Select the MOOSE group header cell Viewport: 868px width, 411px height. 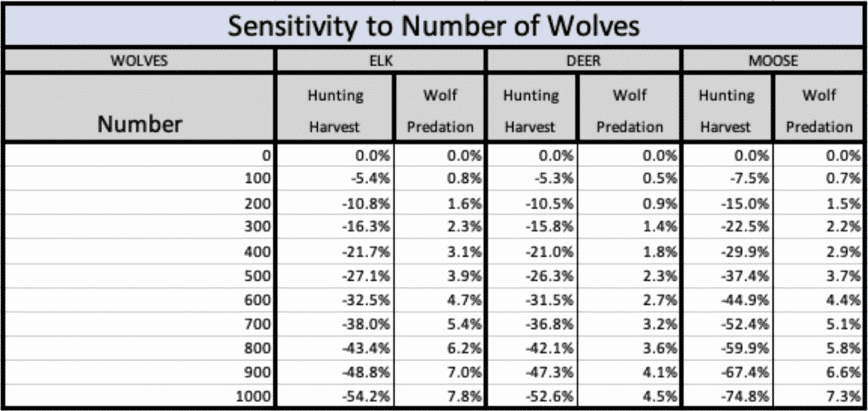pyautogui.click(x=774, y=61)
